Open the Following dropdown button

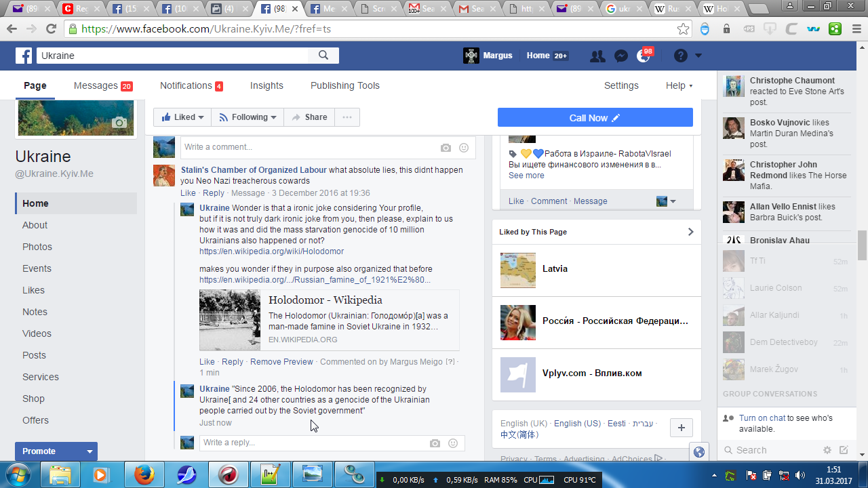point(248,117)
